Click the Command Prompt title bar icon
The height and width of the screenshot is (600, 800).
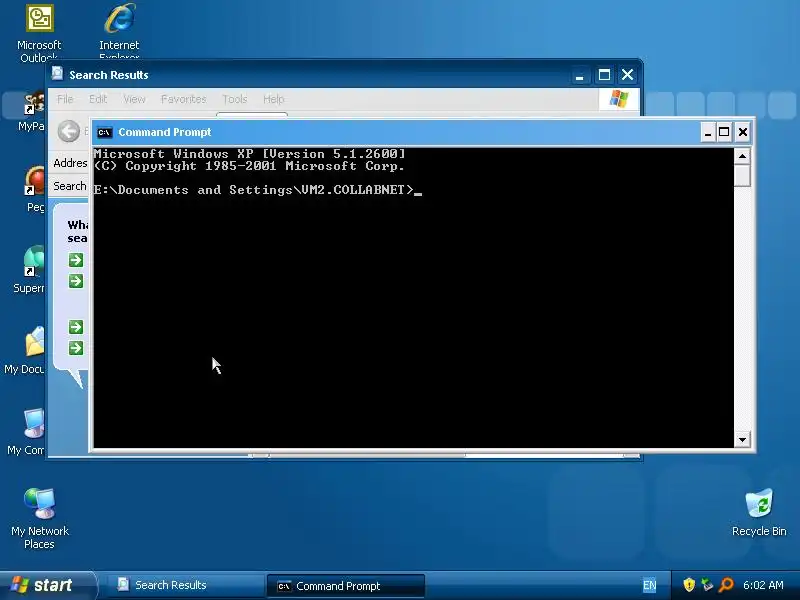tap(105, 133)
